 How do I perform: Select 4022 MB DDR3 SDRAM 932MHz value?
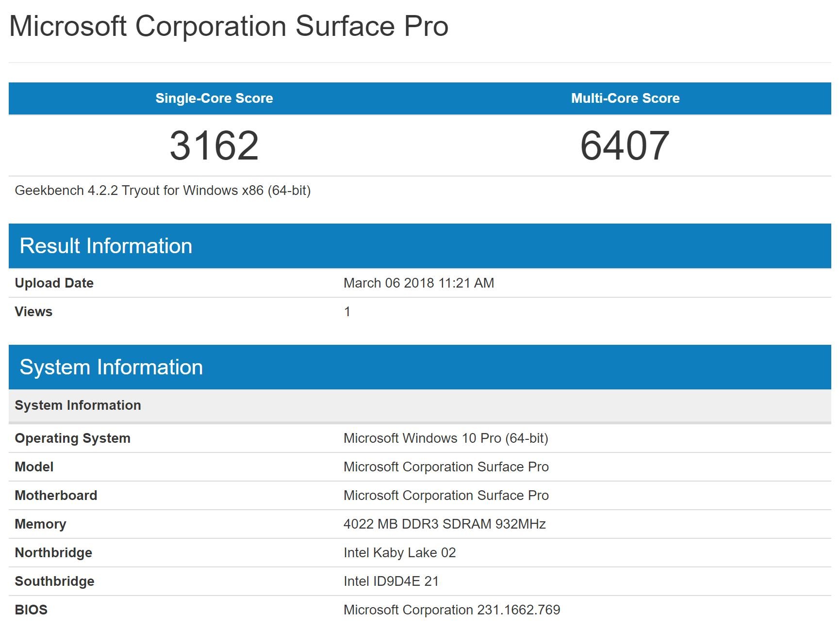[445, 524]
